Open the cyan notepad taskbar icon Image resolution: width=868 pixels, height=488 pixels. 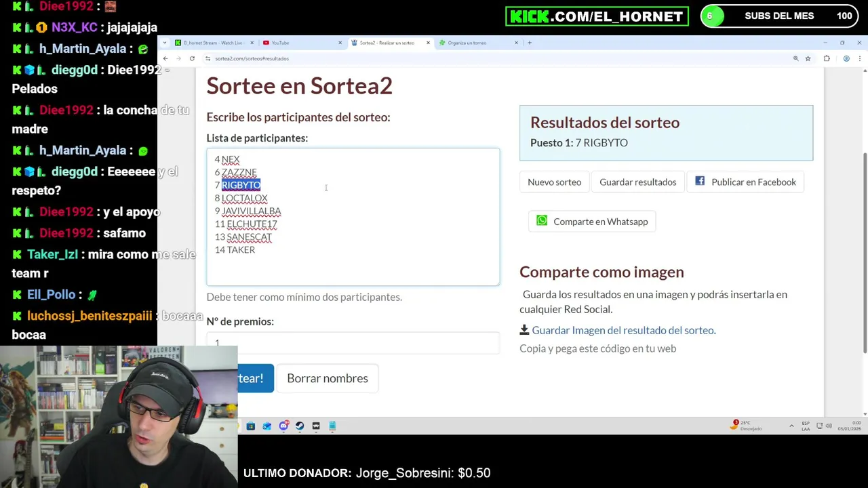332,426
